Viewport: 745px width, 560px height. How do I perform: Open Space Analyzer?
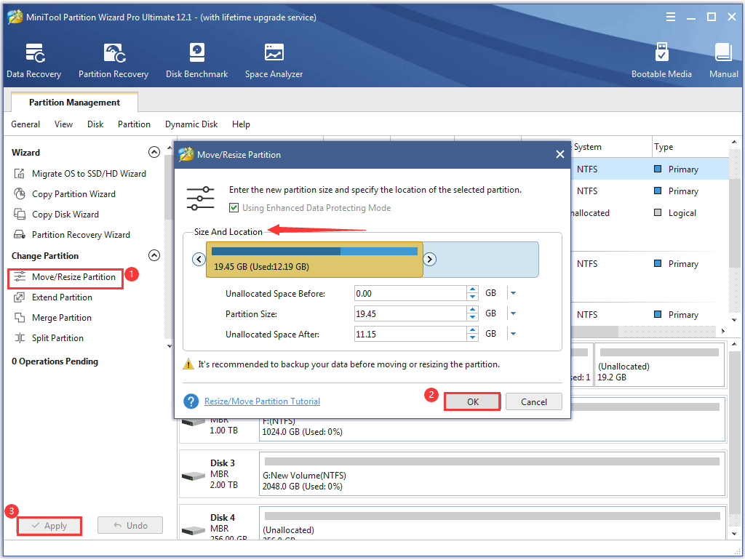point(274,61)
